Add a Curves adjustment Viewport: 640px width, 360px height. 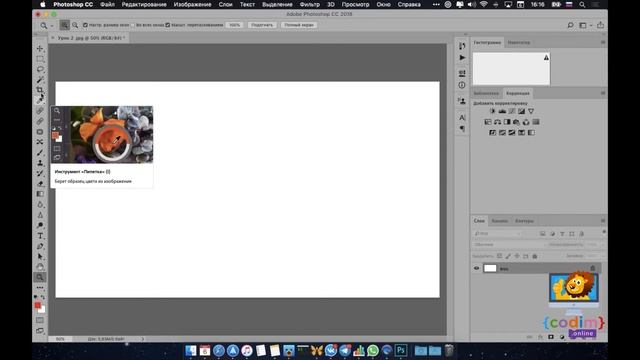click(x=512, y=111)
